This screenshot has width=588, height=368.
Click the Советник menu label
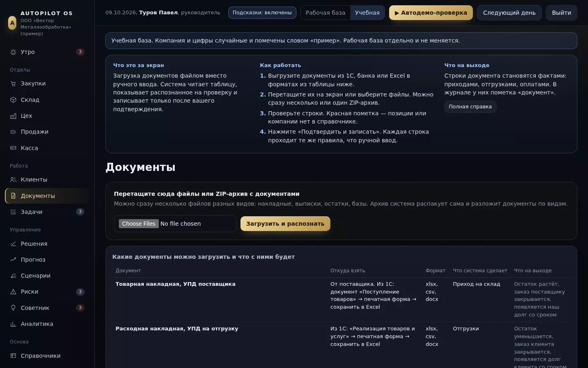35,308
